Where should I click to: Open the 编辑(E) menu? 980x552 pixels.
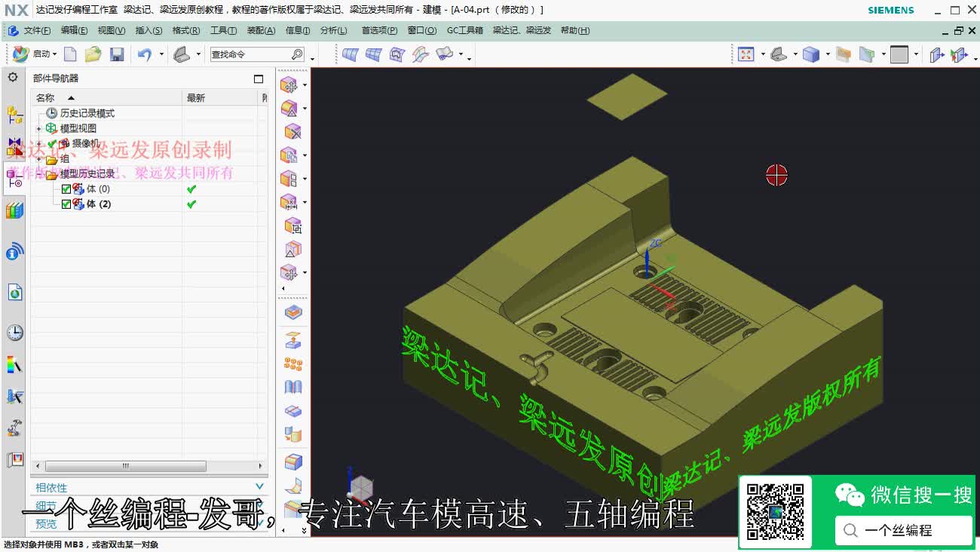click(74, 31)
